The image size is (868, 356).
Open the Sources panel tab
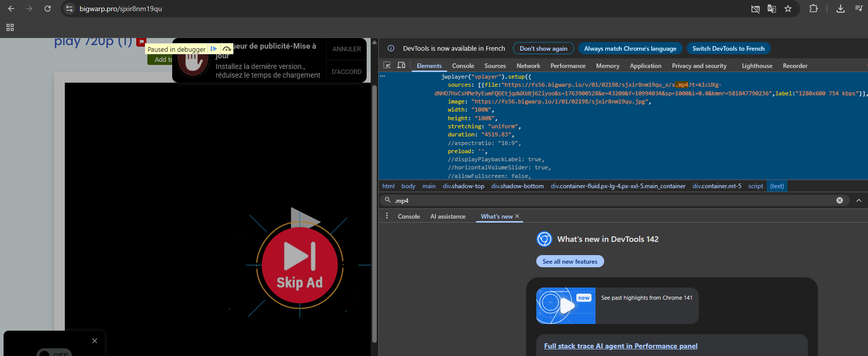[495, 66]
